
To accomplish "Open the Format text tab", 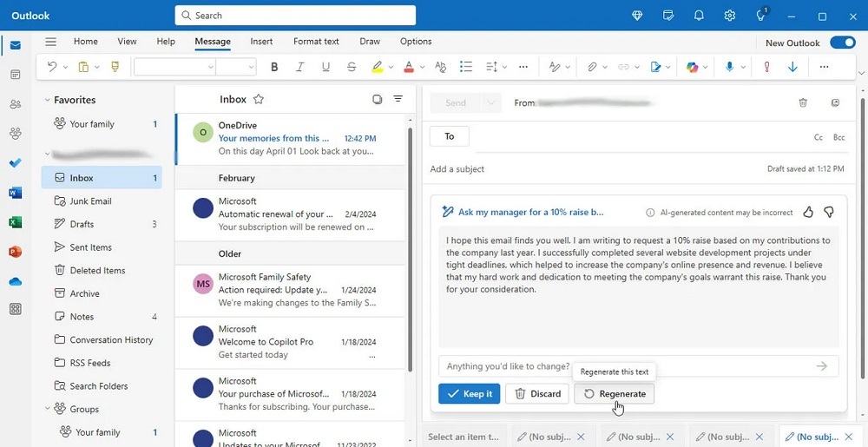I will coord(316,41).
